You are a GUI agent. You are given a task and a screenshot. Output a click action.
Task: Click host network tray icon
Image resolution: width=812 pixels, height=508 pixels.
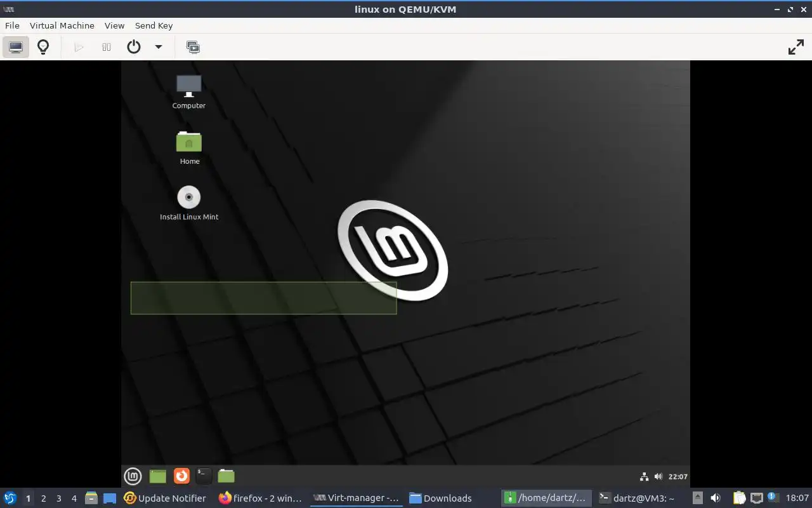(756, 498)
